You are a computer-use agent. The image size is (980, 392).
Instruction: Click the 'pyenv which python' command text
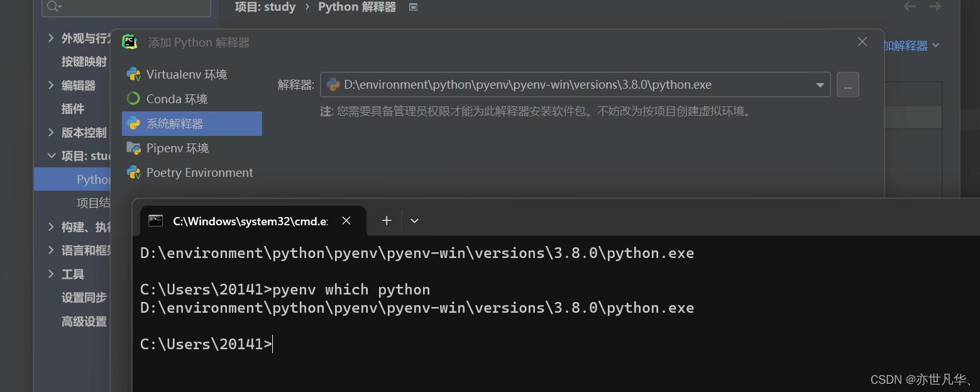[351, 289]
